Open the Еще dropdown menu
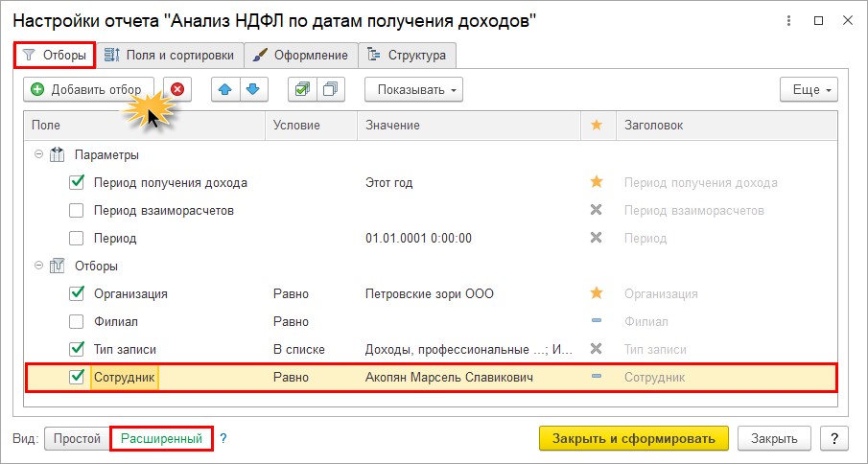The image size is (868, 464). pos(809,89)
